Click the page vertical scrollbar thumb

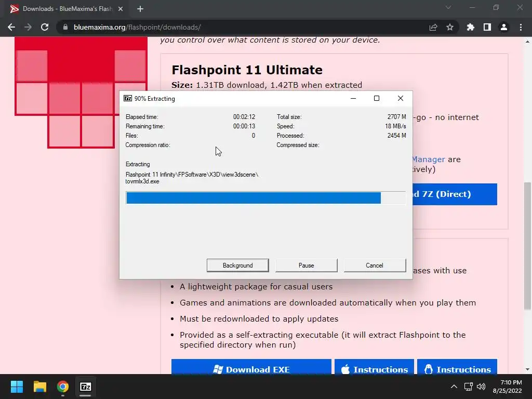tap(527, 246)
